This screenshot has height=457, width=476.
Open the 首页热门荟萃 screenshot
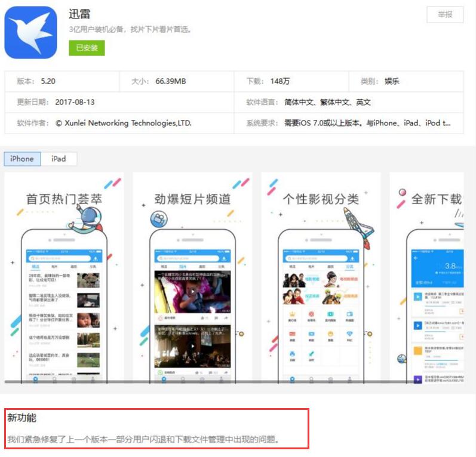tap(64, 278)
